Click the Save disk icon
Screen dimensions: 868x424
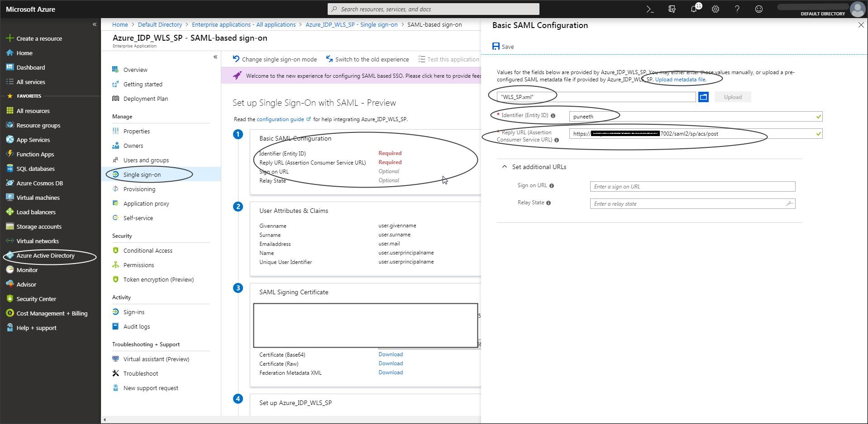(x=496, y=46)
